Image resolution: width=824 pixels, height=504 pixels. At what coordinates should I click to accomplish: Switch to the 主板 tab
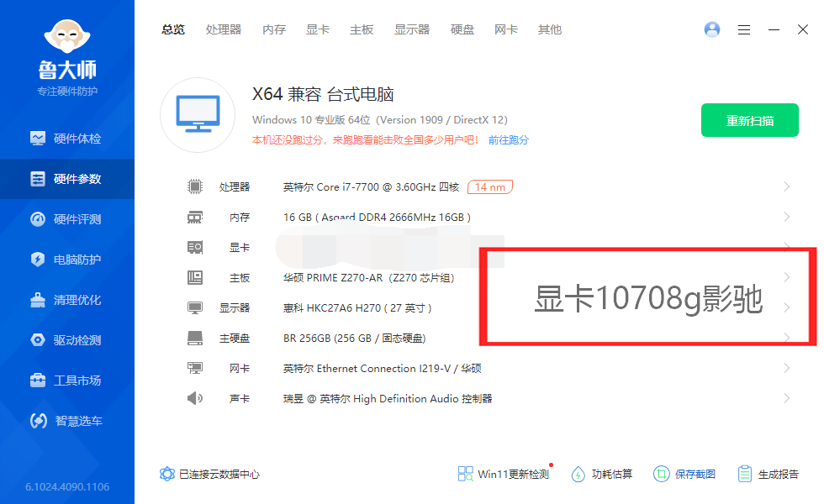point(362,30)
